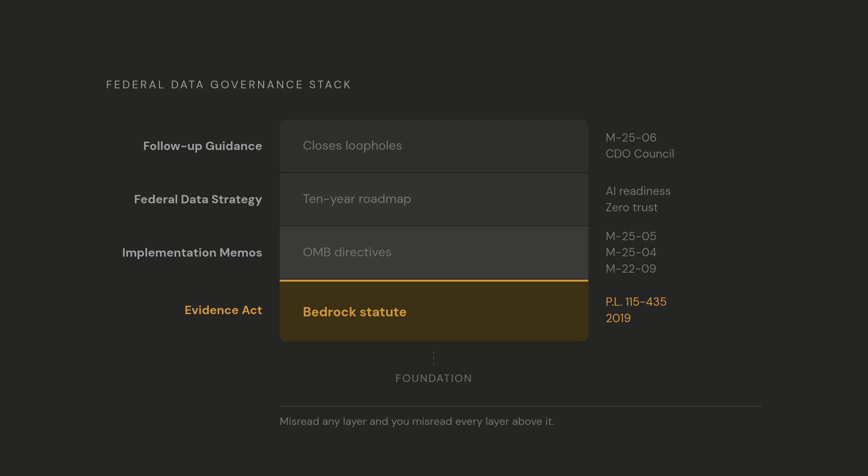The width and height of the screenshot is (868, 476).
Task: Select the 'Implementation Memos' label
Action: point(192,252)
